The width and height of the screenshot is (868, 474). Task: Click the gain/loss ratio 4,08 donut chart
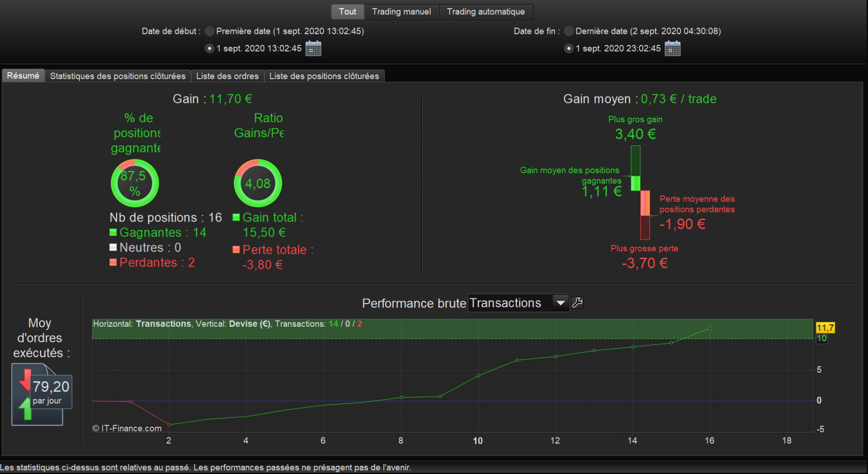pyautogui.click(x=258, y=183)
